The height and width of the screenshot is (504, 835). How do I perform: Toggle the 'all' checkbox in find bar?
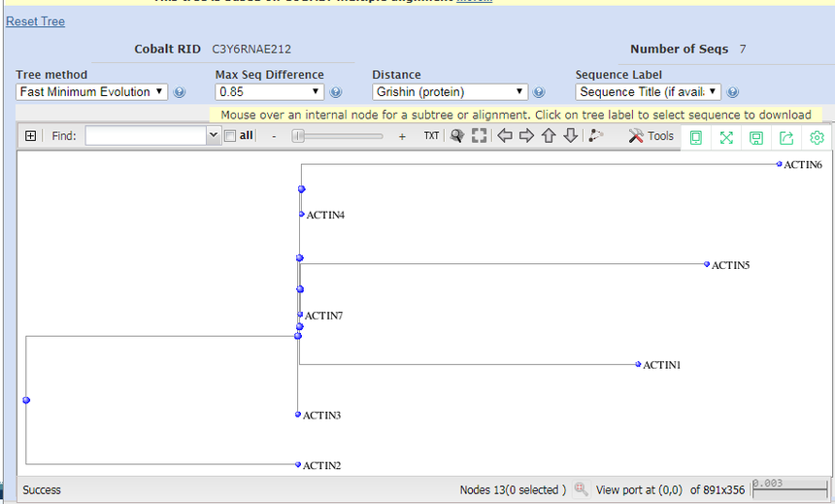pyautogui.click(x=230, y=137)
